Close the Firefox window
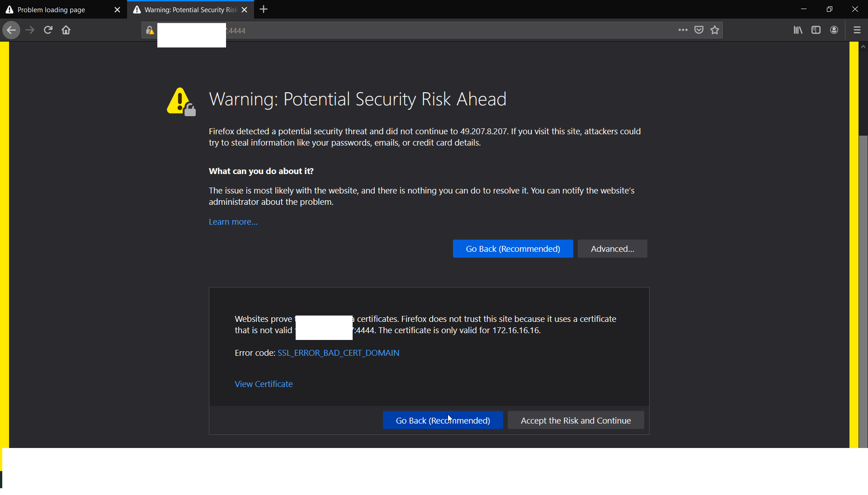 855,9
